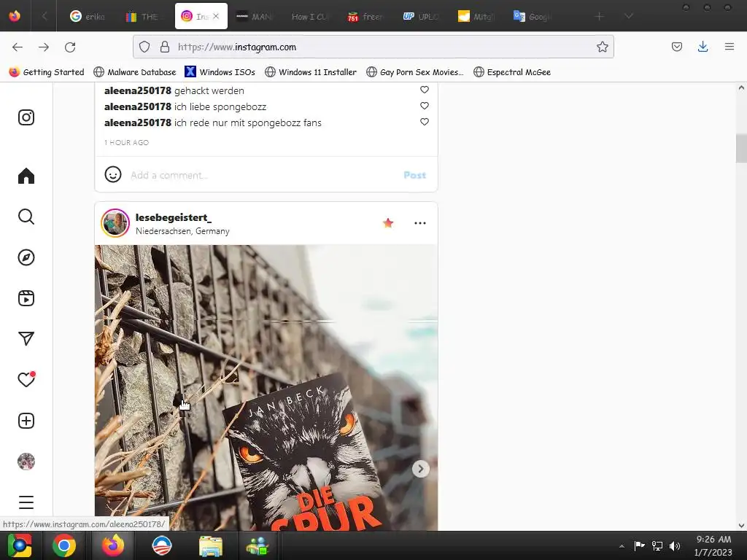Go forward in Firefox
The width and height of the screenshot is (747, 560).
pos(44,47)
